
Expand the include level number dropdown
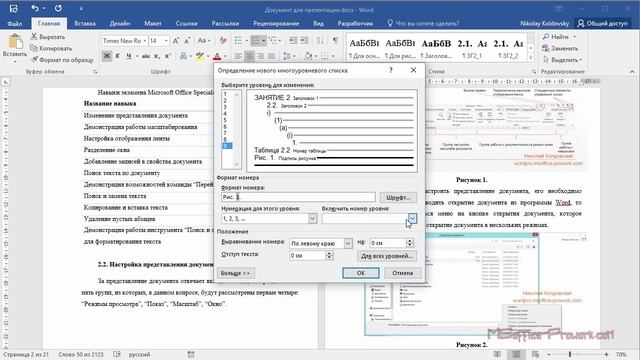click(x=412, y=219)
